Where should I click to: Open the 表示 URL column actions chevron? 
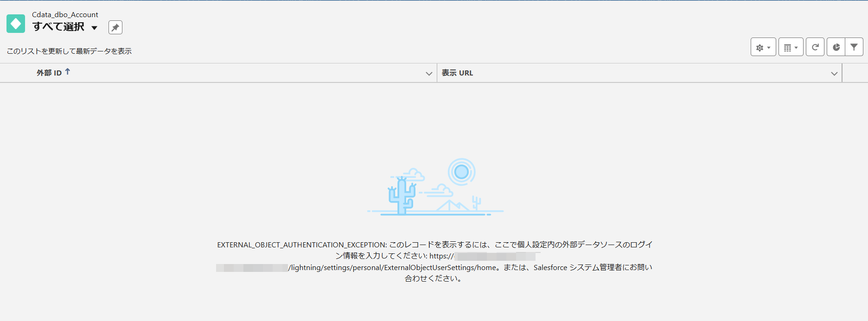click(x=834, y=74)
